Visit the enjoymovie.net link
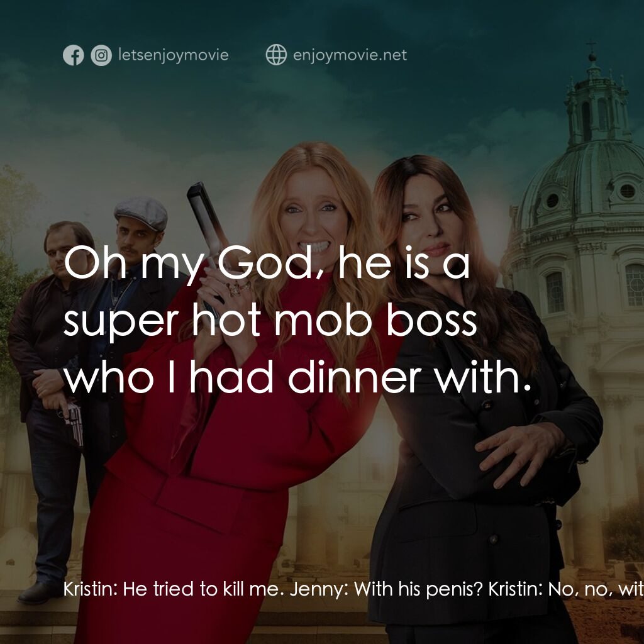The image size is (644, 644). pos(350,55)
